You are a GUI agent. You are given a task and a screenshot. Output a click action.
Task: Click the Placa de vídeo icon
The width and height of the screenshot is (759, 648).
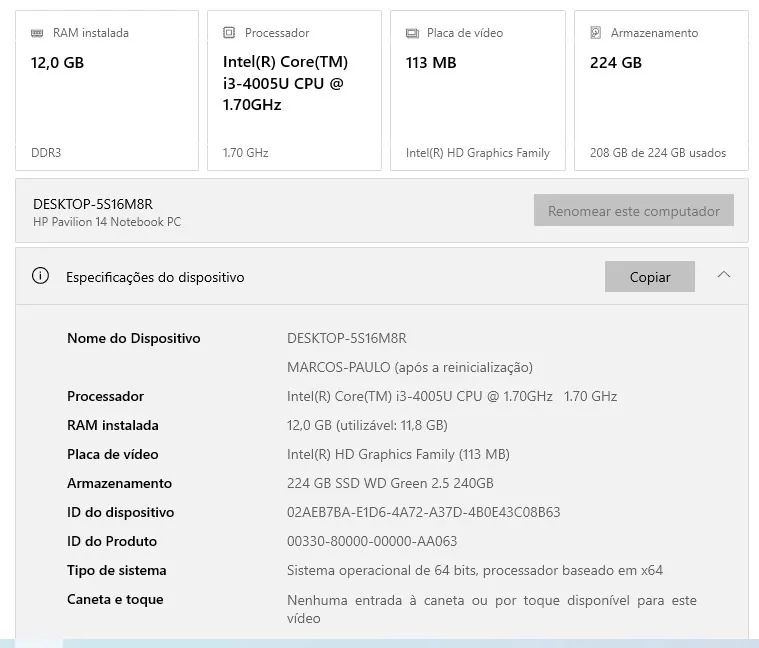pos(412,33)
